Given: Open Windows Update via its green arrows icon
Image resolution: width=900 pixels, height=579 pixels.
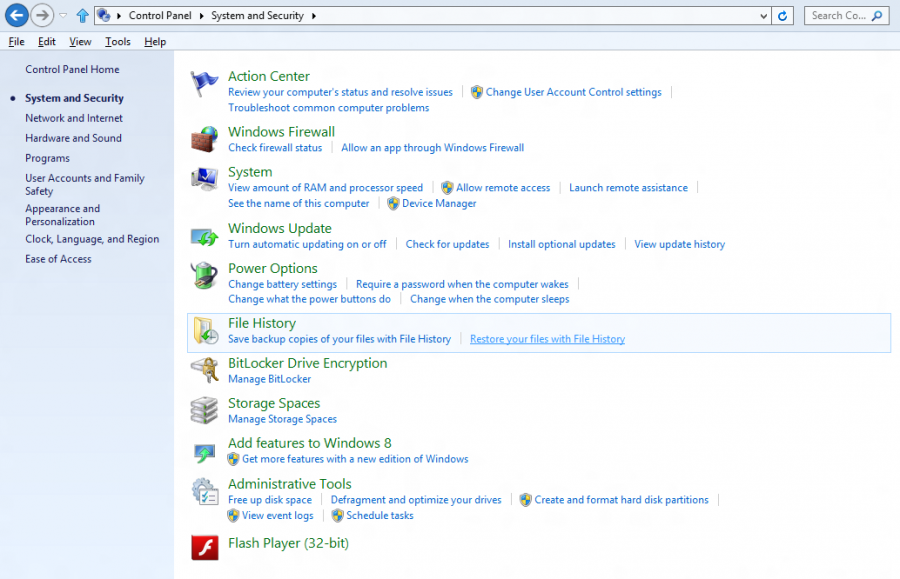Looking at the screenshot, I should (x=203, y=235).
